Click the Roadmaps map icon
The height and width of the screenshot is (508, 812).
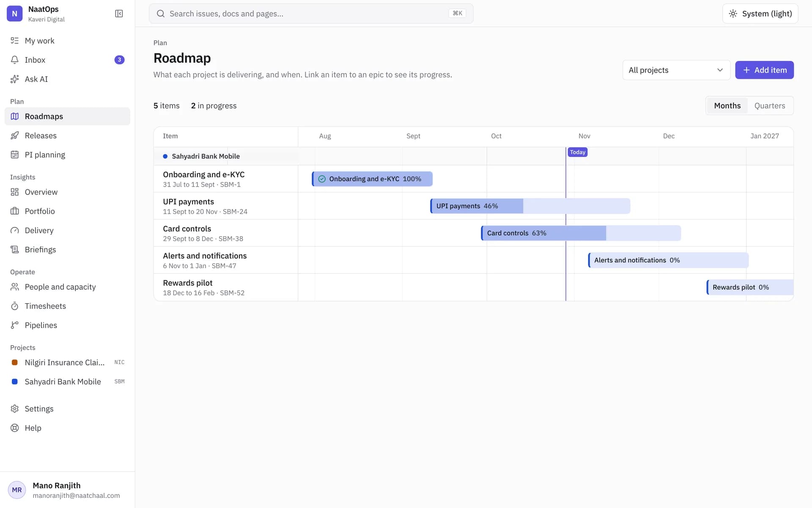point(15,116)
